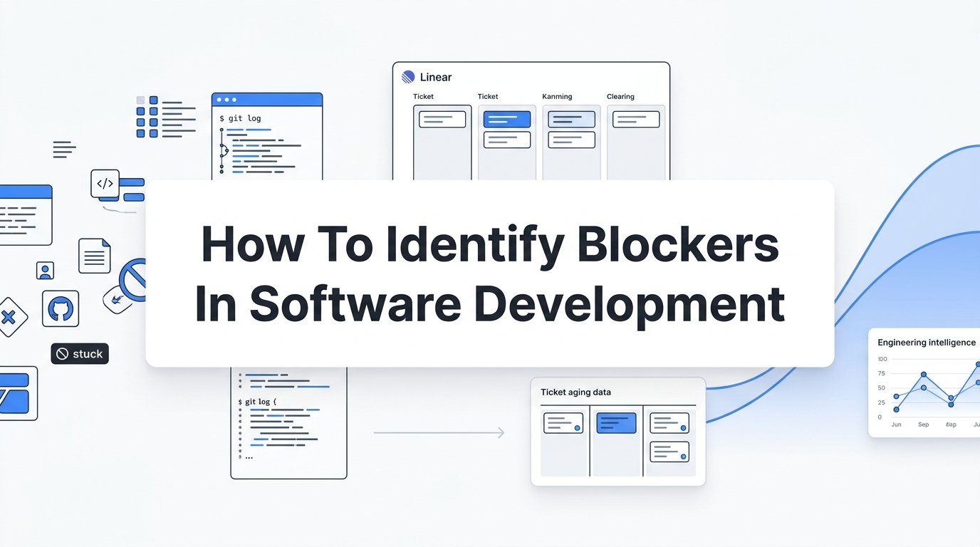The image size is (980, 547).
Task: Click the Sep axis label
Action: click(923, 424)
